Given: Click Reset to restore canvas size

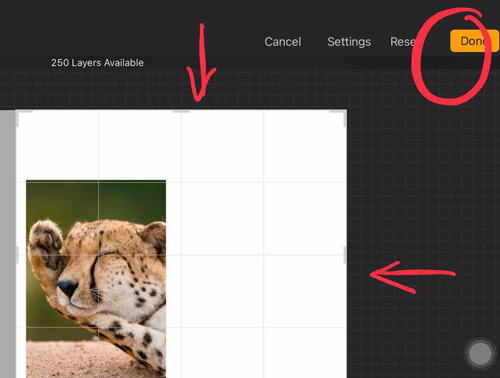Looking at the screenshot, I should (x=403, y=42).
